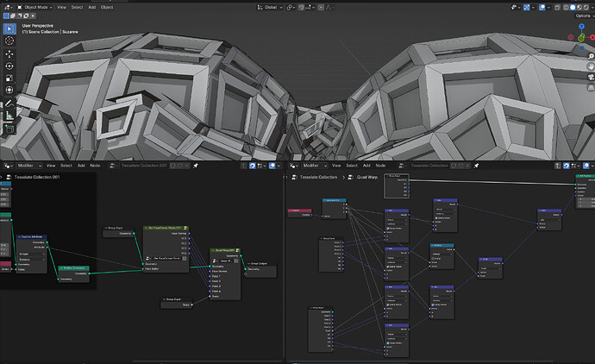Open the Object menu in 3D viewport
Viewport: 595px width, 364px height.
point(107,7)
